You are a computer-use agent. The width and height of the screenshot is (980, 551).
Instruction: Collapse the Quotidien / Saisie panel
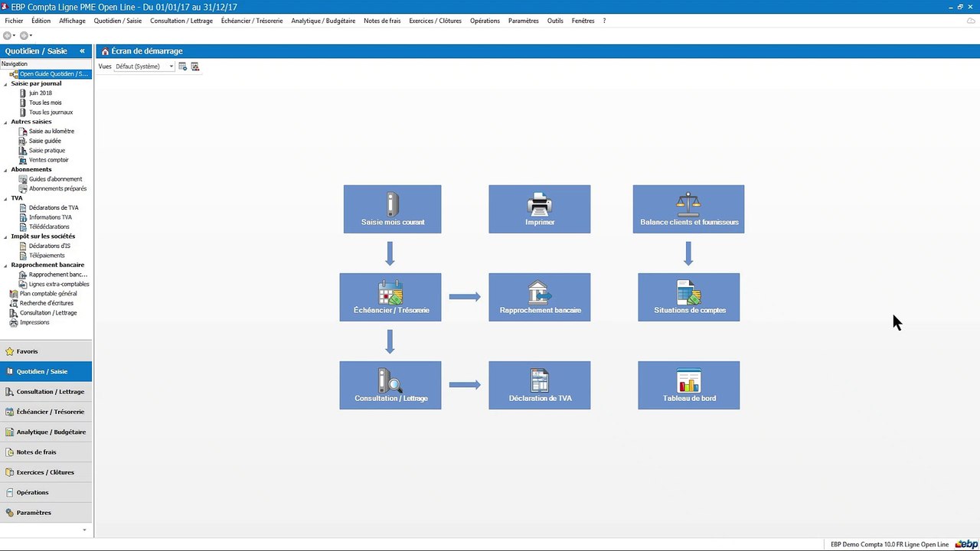coord(82,51)
